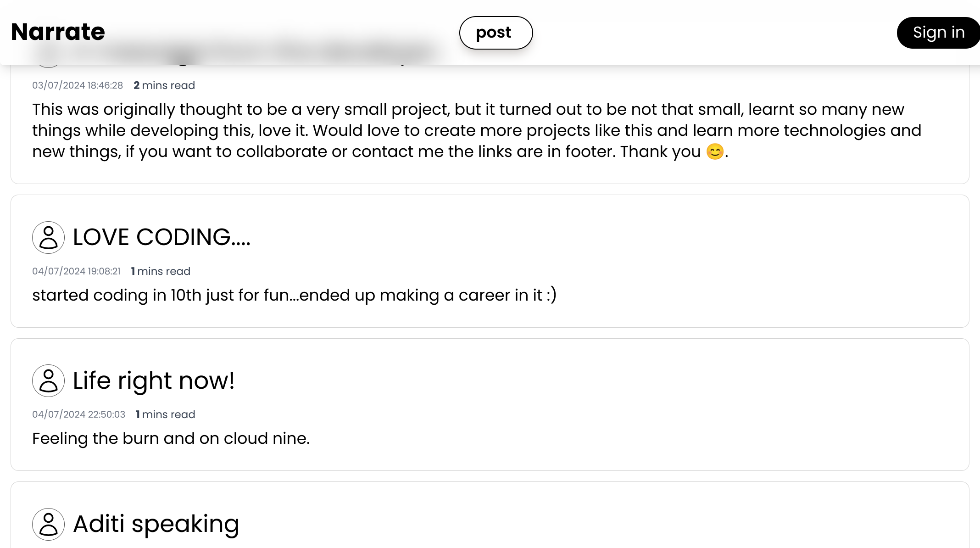Click Life right now 1 mins read label
Viewport: 980px width, 548px height.
(166, 414)
